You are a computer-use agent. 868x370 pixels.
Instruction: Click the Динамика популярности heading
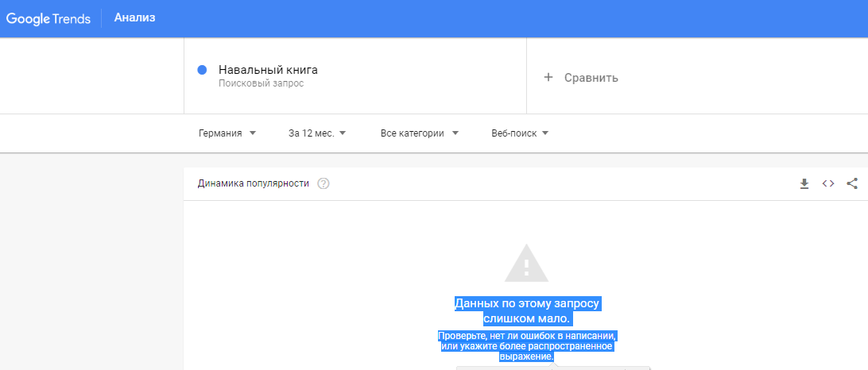[253, 183]
